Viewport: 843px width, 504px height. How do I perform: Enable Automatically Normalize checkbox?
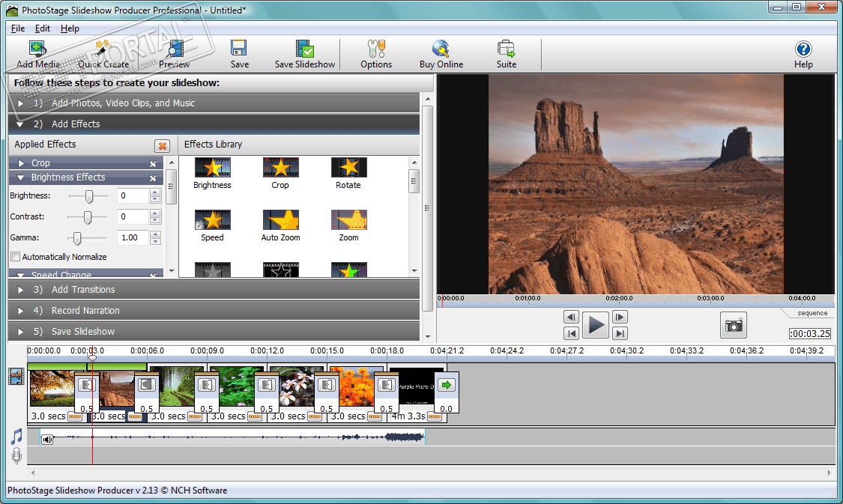tap(16, 257)
